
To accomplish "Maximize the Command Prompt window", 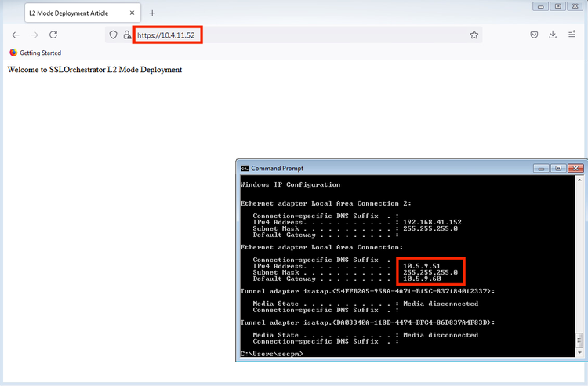I will pyautogui.click(x=558, y=168).
